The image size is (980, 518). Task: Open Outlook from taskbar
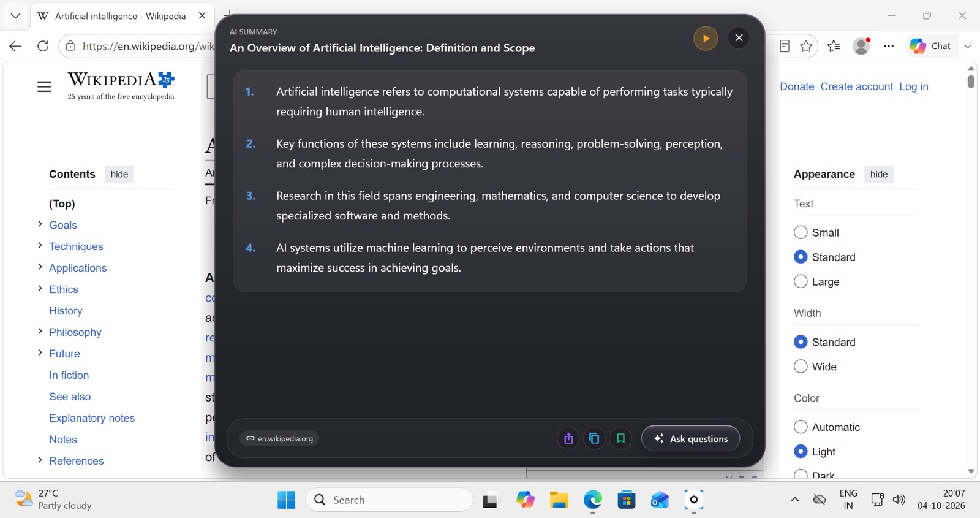coord(660,500)
